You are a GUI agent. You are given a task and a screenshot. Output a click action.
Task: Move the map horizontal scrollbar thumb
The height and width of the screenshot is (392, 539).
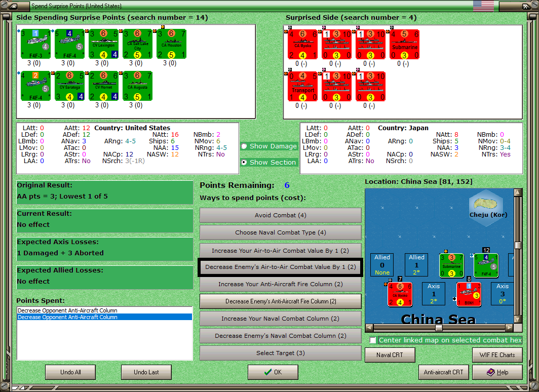pos(439,328)
